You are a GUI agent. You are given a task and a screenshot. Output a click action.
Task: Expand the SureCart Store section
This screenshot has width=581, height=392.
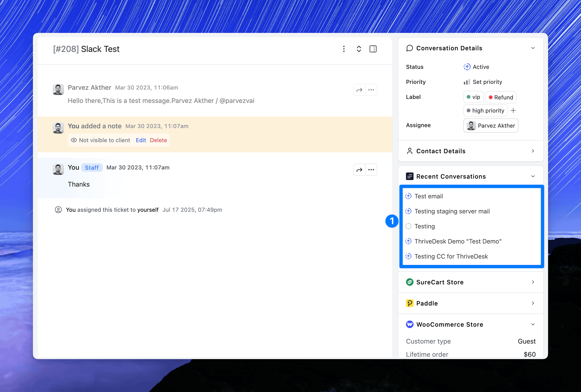(x=533, y=282)
